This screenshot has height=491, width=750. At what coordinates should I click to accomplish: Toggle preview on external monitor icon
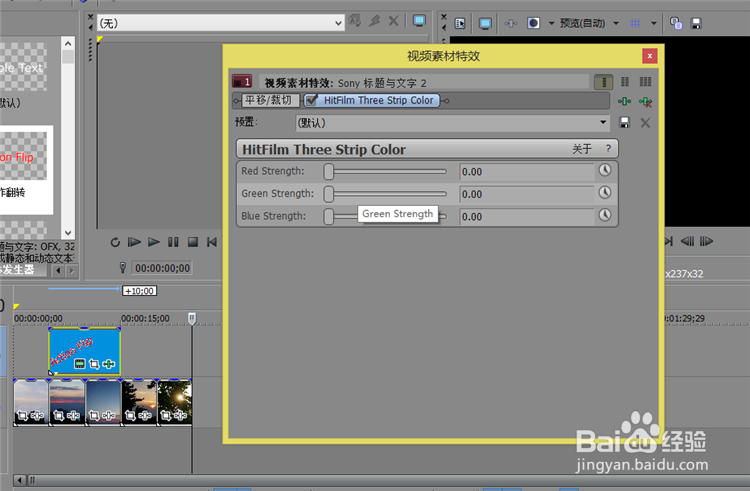[485, 23]
